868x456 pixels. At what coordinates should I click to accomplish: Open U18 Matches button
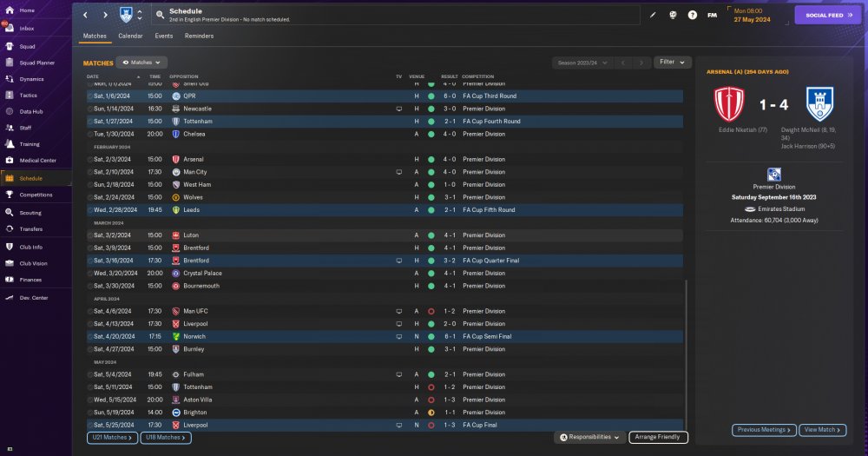166,438
